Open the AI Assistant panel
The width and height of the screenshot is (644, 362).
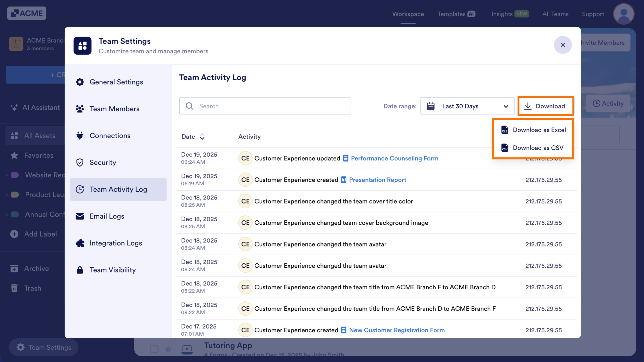[35, 107]
